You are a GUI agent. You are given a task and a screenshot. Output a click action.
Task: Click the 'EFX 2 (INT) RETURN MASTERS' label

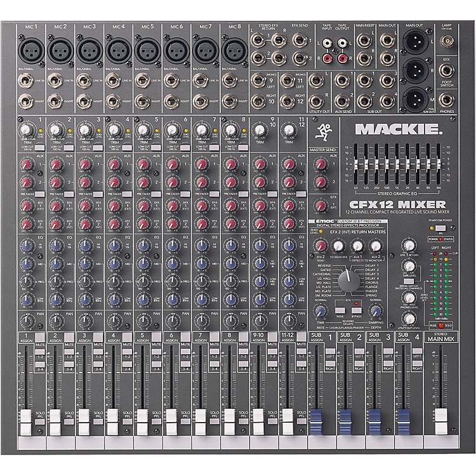(357, 232)
